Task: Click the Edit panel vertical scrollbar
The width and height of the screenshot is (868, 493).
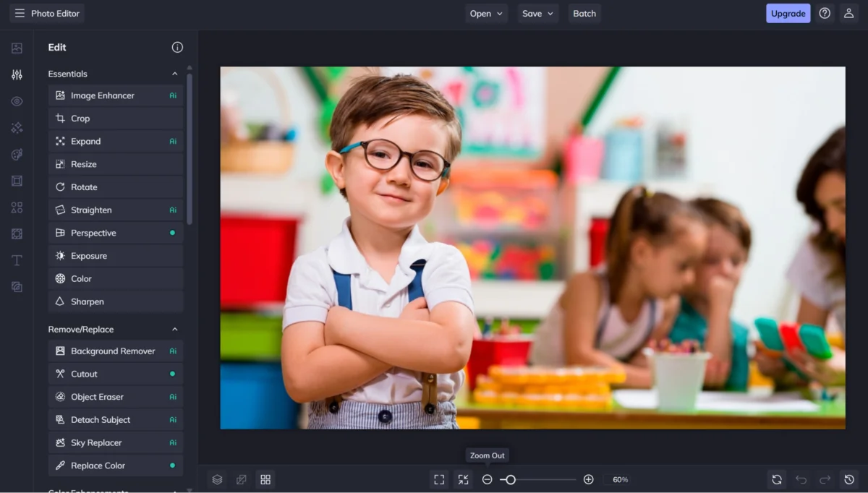Action: point(190,148)
